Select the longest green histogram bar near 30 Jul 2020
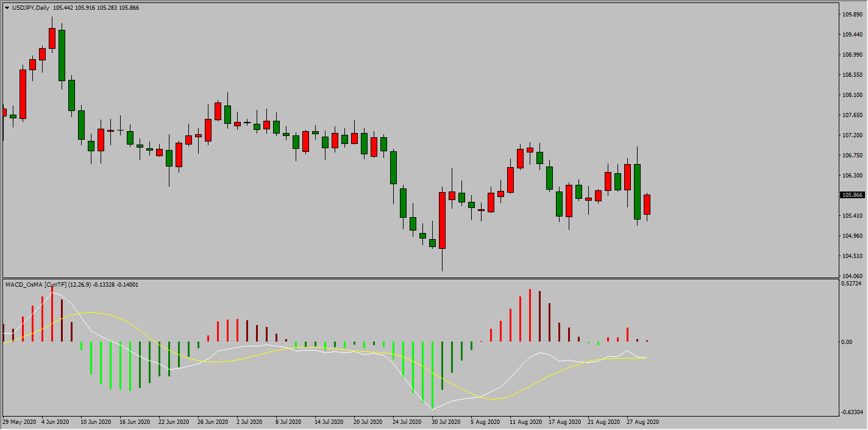The image size is (868, 430). click(x=432, y=375)
